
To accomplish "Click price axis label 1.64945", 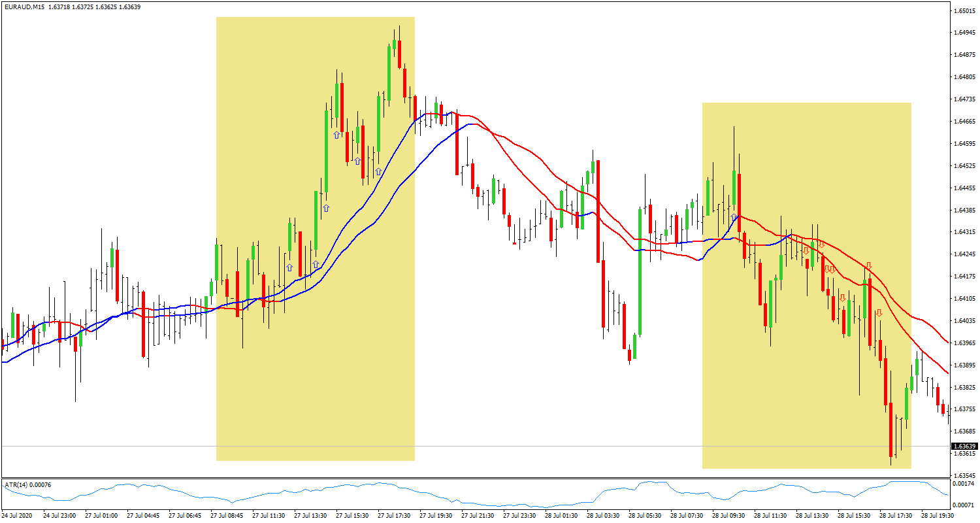I will (x=964, y=33).
